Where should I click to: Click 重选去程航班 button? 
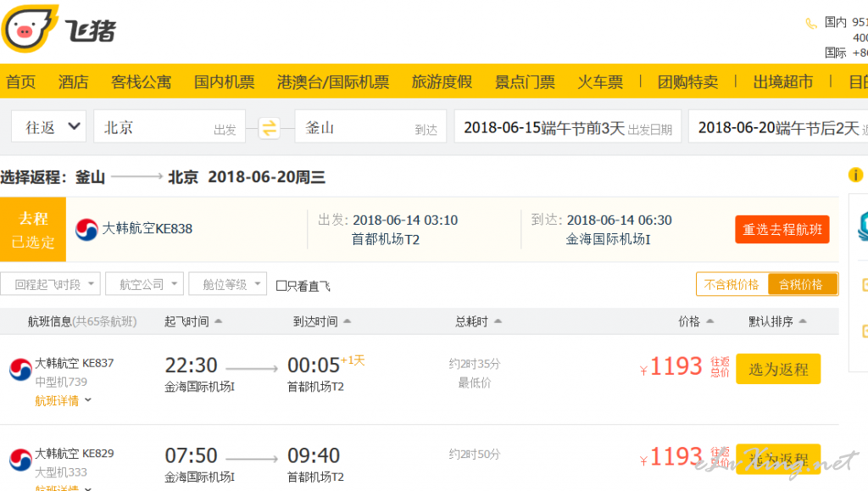point(782,229)
